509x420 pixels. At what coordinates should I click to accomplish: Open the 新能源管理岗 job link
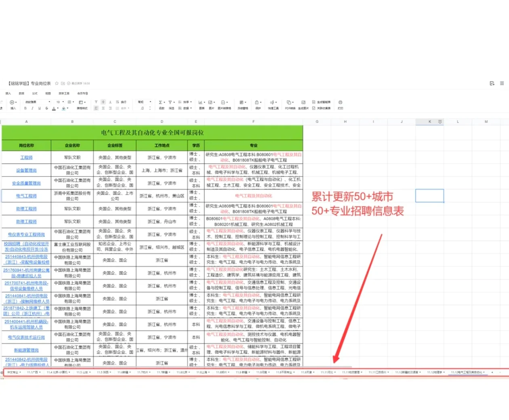point(26,350)
